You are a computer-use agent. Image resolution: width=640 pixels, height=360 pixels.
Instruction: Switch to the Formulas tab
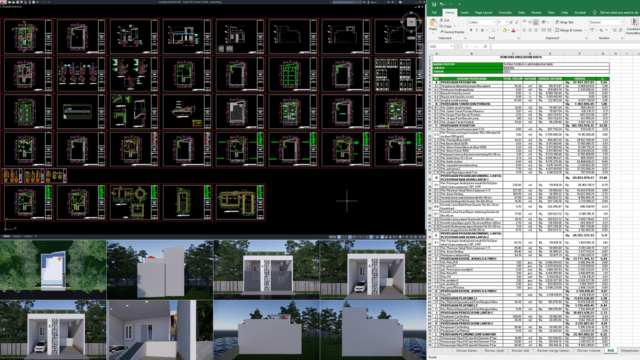point(505,13)
